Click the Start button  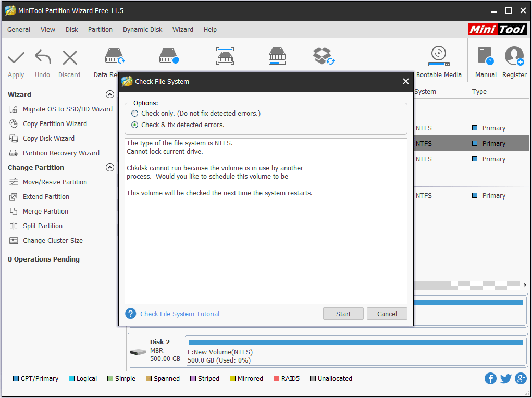(343, 314)
